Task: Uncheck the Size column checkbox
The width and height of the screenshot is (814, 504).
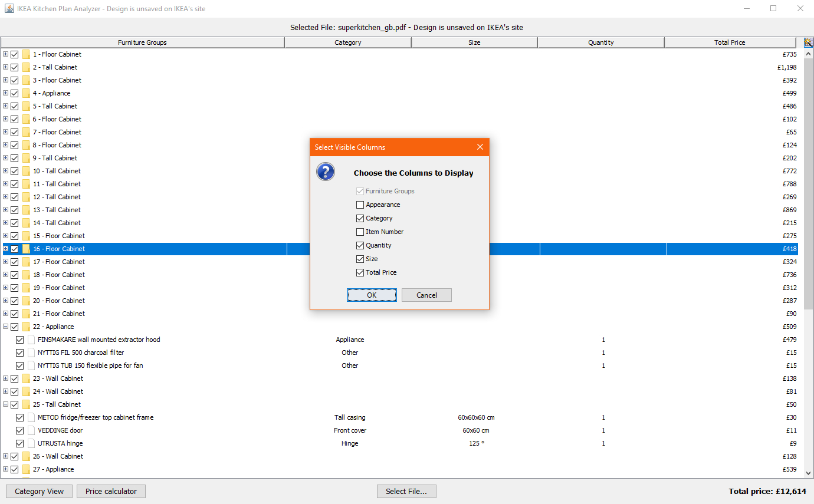Action: [x=360, y=259]
